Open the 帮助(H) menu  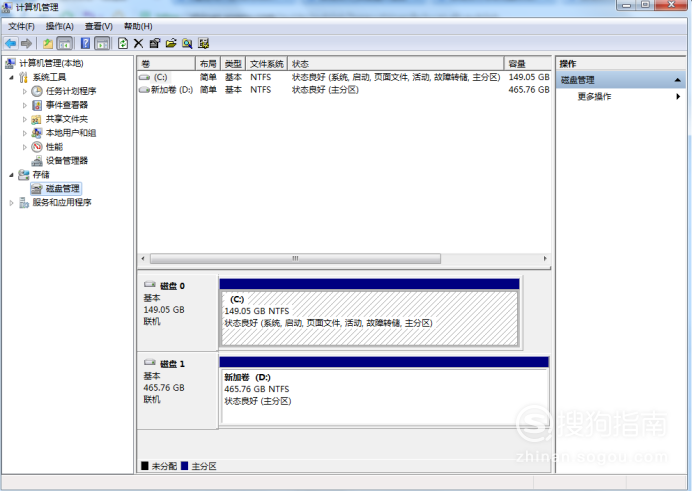click(138, 26)
